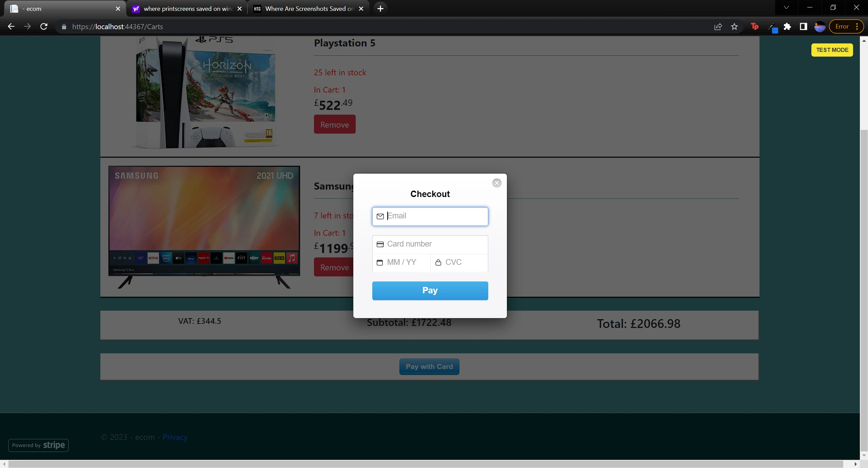This screenshot has height=468, width=868.
Task: Click the 'Pay with Card' button
Action: coord(429,367)
